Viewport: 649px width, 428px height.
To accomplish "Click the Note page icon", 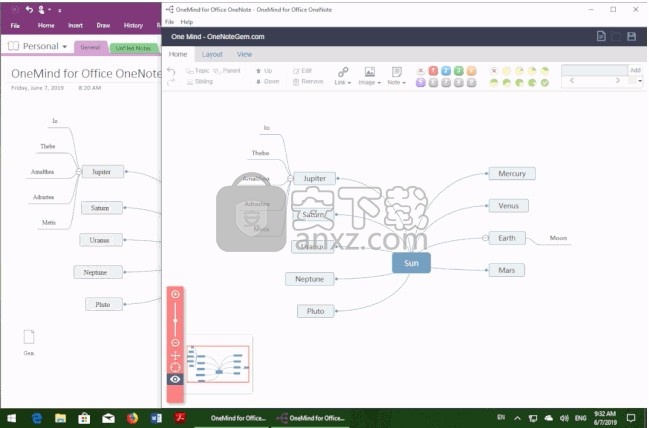I will (x=397, y=72).
